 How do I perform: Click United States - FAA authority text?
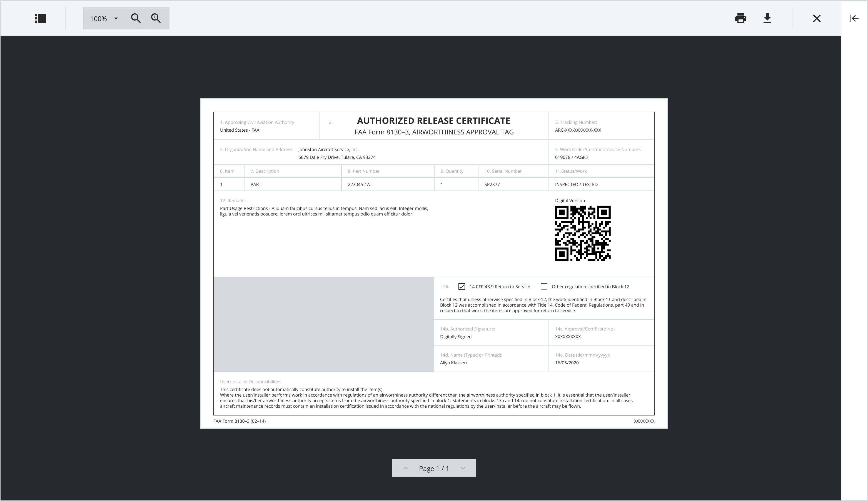240,130
